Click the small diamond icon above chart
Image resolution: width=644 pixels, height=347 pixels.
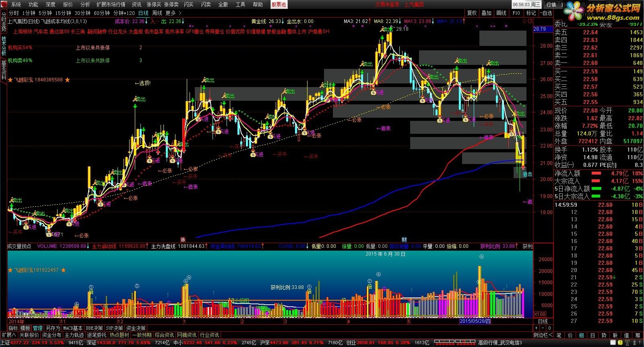[x=525, y=21]
